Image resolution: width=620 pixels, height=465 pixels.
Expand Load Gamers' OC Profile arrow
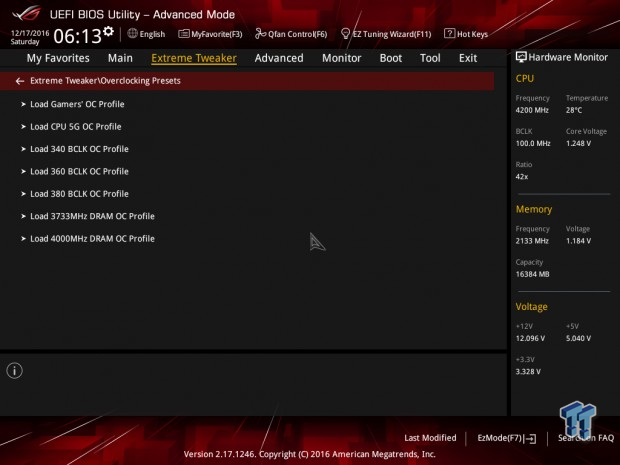click(x=23, y=104)
